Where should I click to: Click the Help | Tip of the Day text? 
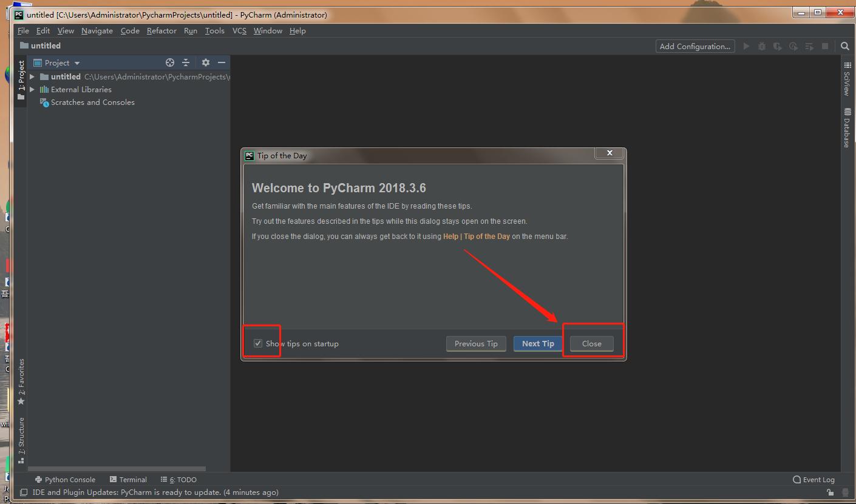tap(477, 237)
